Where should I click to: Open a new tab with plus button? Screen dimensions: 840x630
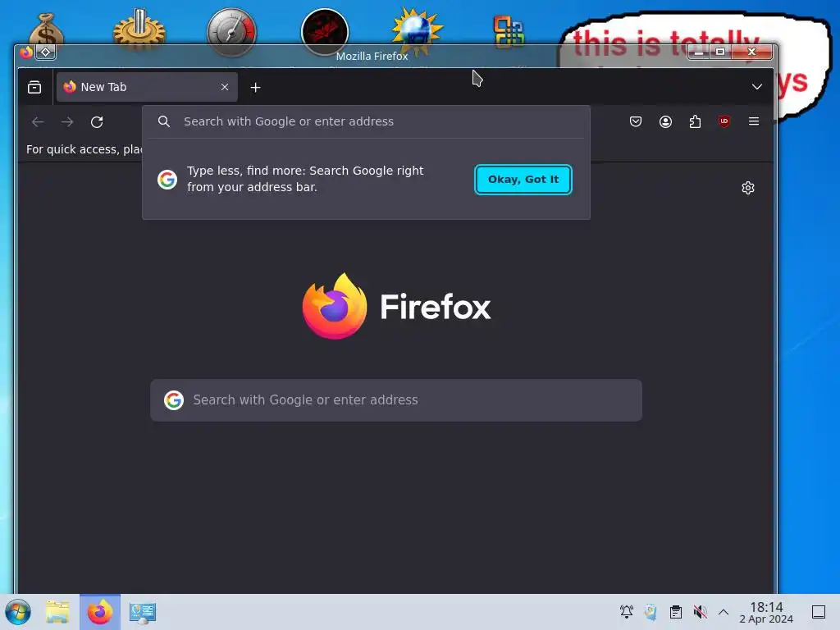coord(256,87)
